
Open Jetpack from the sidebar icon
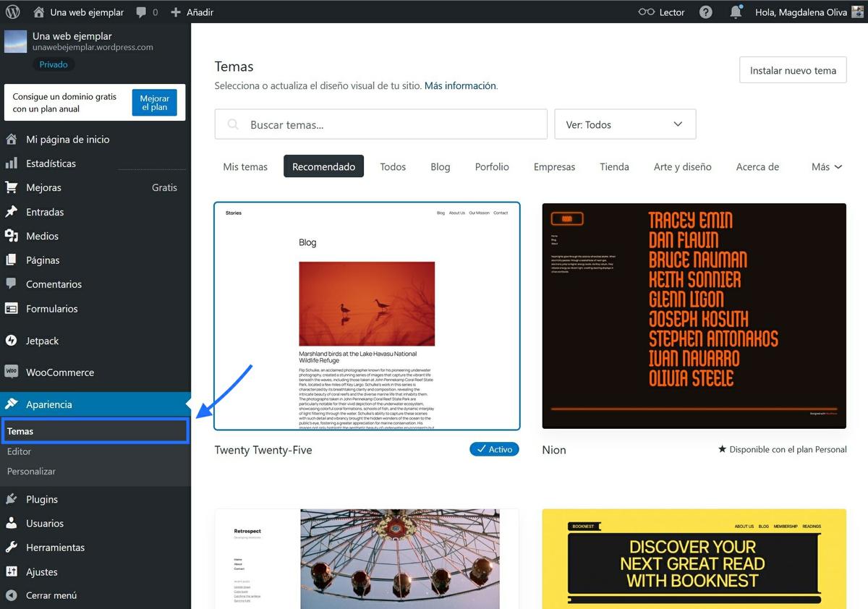tap(15, 340)
